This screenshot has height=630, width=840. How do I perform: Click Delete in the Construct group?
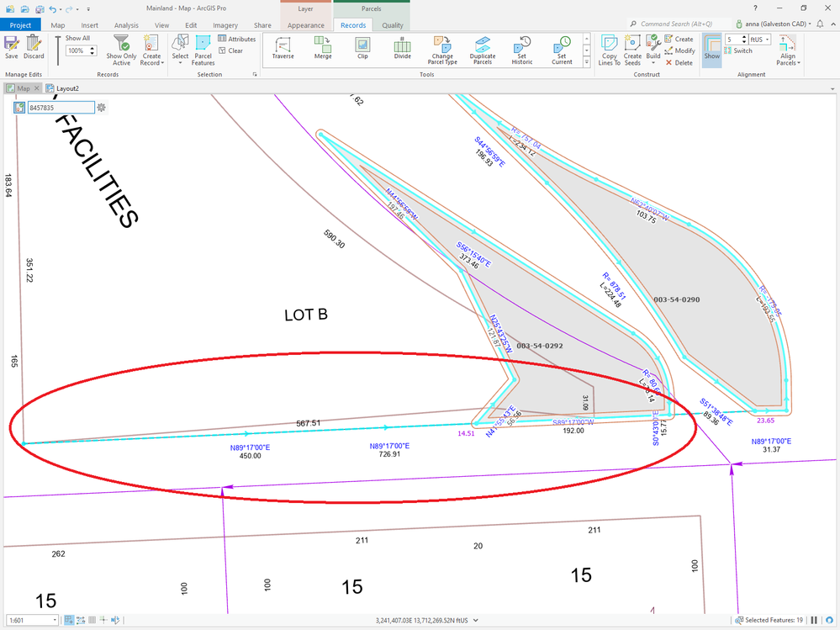pos(679,63)
